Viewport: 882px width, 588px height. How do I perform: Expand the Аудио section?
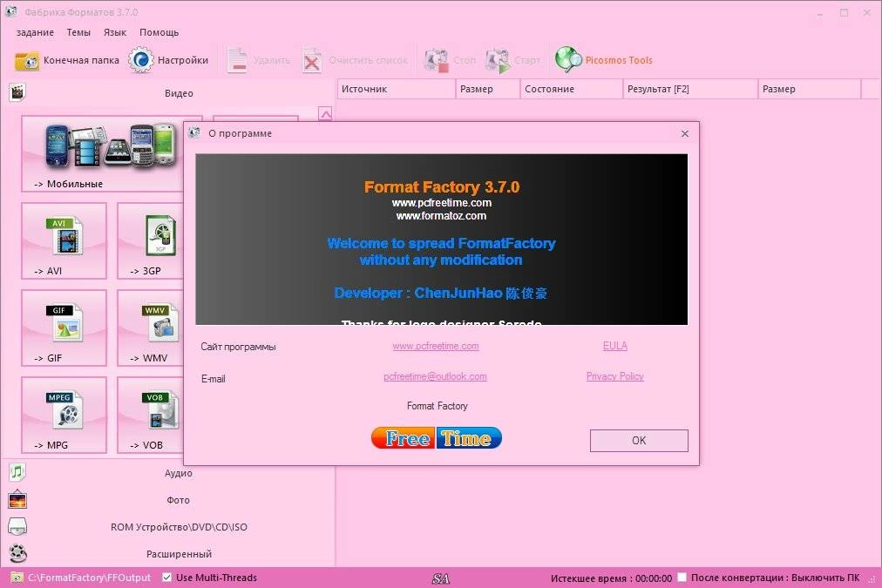[x=179, y=473]
